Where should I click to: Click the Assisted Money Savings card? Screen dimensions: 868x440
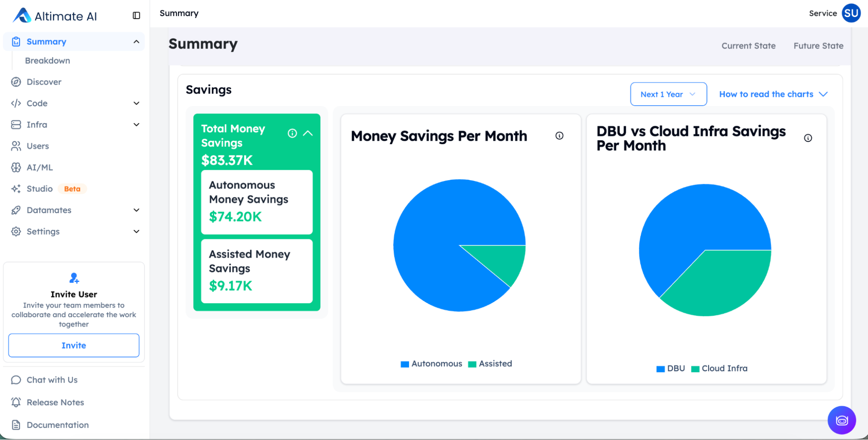point(257,271)
